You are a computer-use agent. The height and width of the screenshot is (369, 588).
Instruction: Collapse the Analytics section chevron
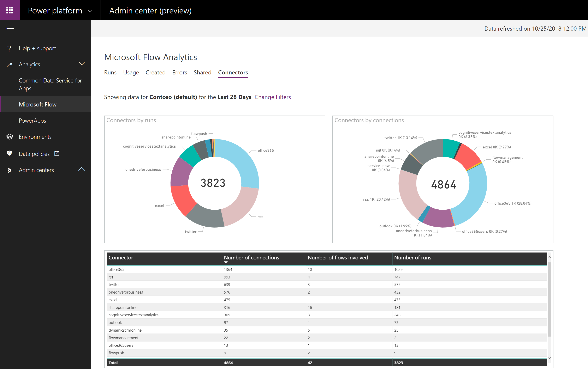pos(82,64)
